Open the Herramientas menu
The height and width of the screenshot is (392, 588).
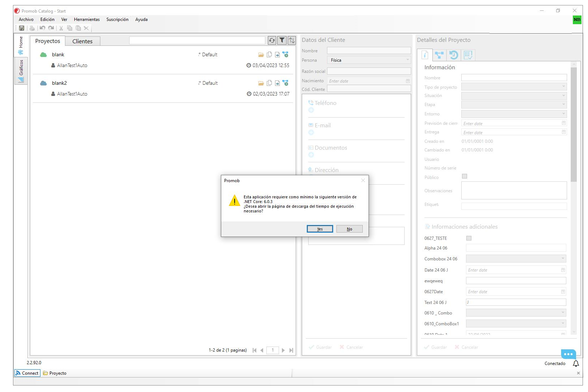pos(87,19)
